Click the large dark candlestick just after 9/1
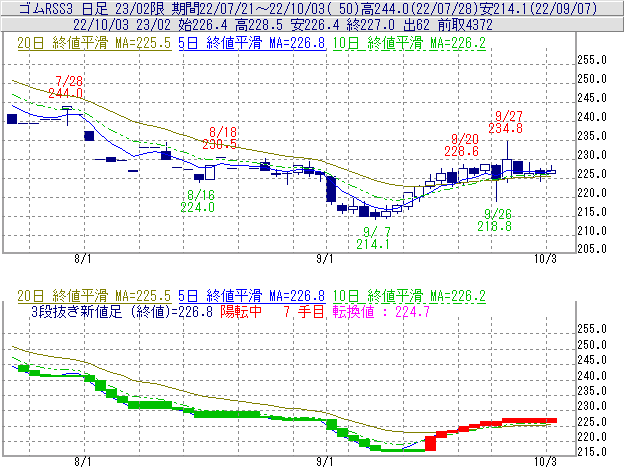This screenshot has width=624, height=475. [331, 189]
